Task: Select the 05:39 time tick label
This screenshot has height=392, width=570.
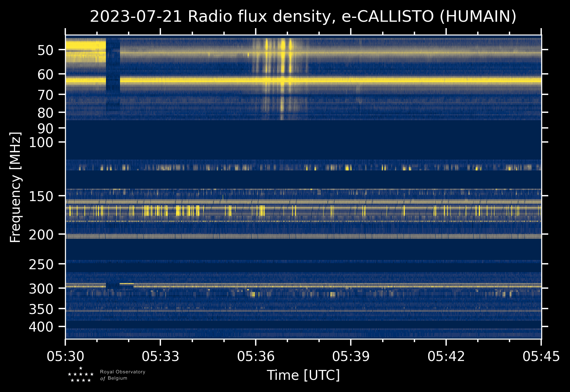Action: point(351,356)
